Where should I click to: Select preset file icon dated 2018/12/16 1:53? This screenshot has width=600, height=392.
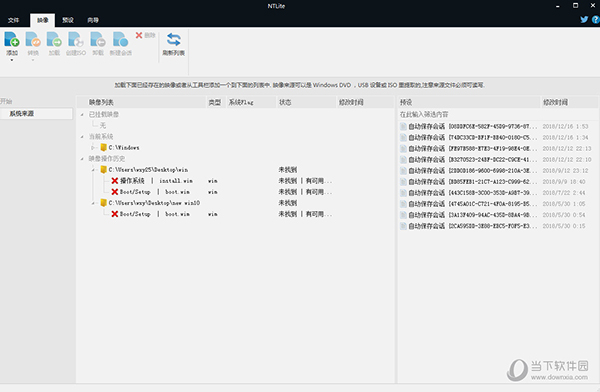[x=403, y=126]
